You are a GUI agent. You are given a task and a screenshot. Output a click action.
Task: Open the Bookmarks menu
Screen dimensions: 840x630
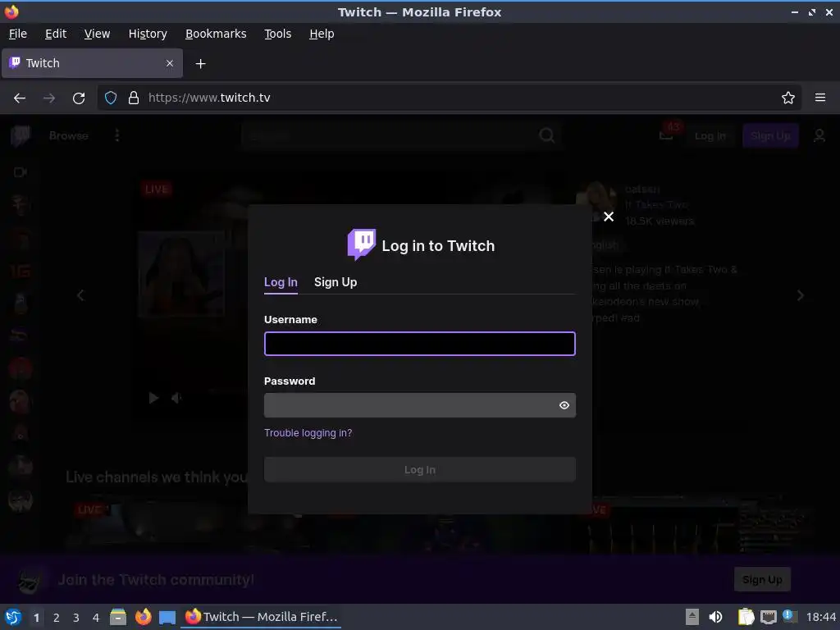[x=216, y=34]
